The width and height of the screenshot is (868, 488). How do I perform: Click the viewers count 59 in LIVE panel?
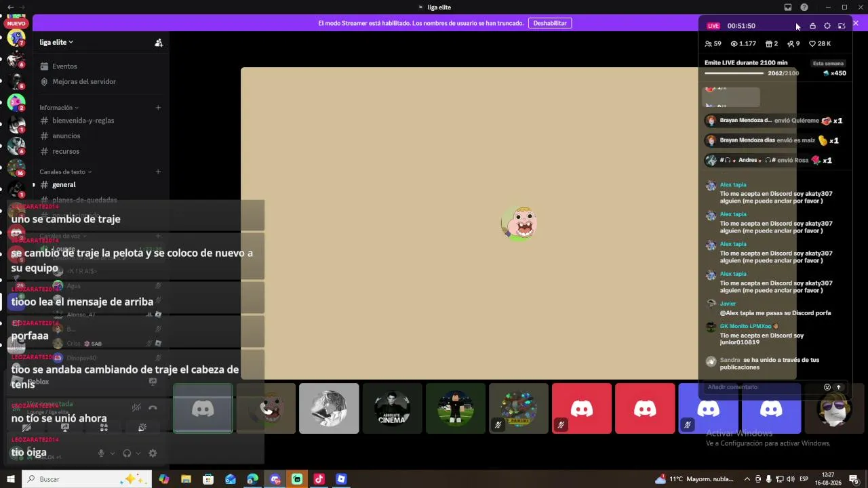[713, 43]
